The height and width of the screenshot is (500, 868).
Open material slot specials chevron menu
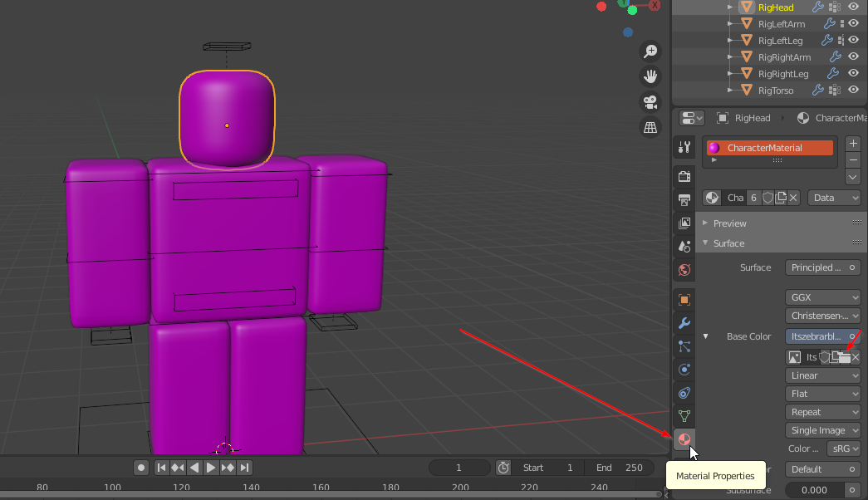852,178
